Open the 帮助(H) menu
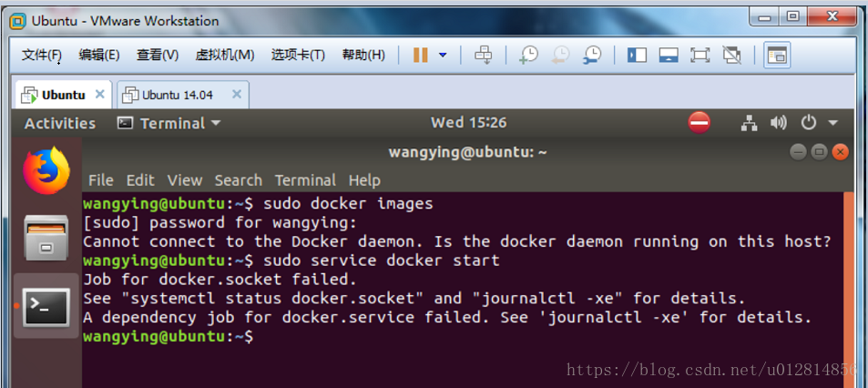The height and width of the screenshot is (388, 868). coord(363,55)
